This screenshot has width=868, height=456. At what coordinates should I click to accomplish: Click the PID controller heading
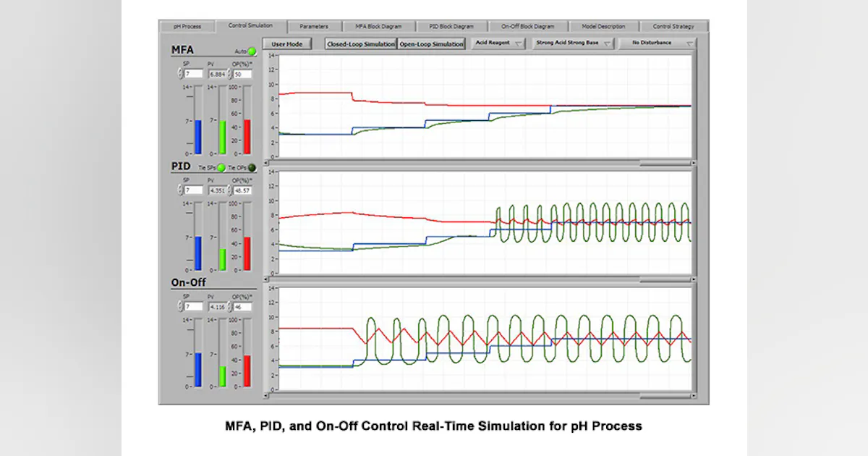(x=180, y=166)
